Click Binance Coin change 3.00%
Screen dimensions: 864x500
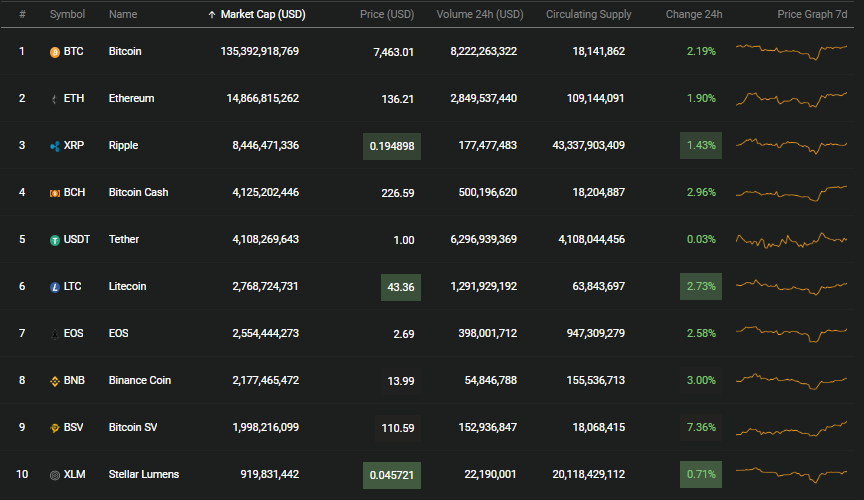click(701, 380)
